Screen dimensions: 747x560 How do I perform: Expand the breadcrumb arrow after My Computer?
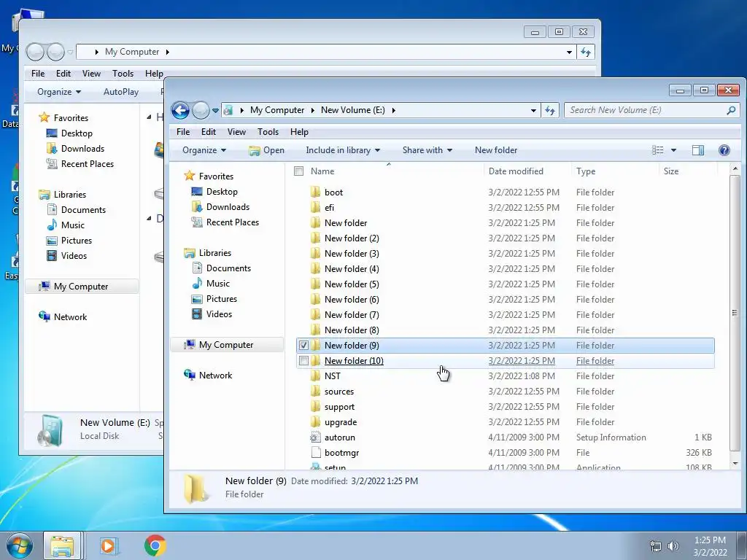click(312, 111)
